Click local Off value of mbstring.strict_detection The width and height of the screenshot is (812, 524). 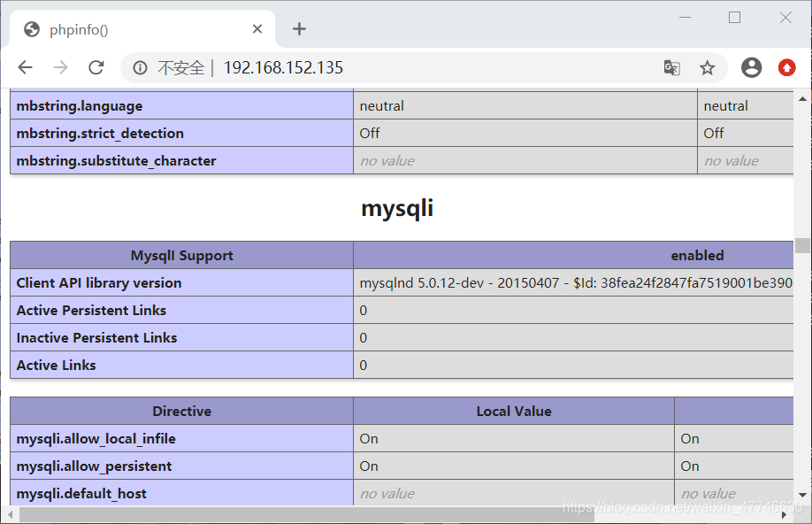[525, 133]
